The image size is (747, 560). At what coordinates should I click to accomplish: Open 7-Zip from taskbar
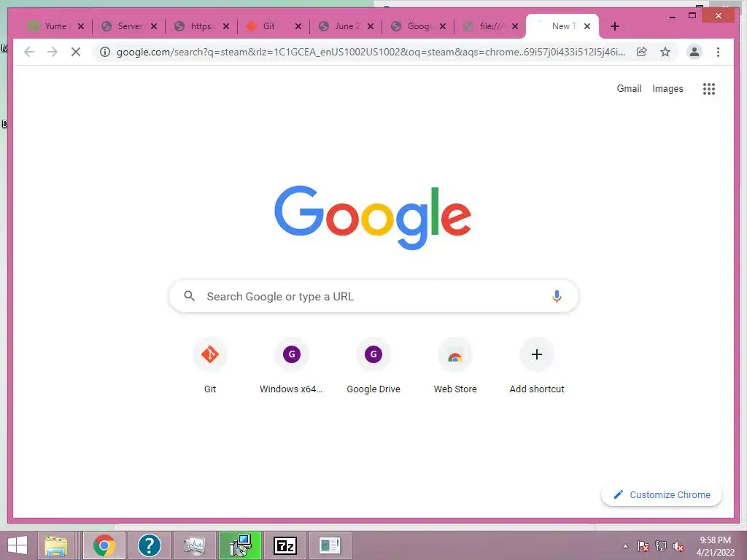(x=285, y=545)
